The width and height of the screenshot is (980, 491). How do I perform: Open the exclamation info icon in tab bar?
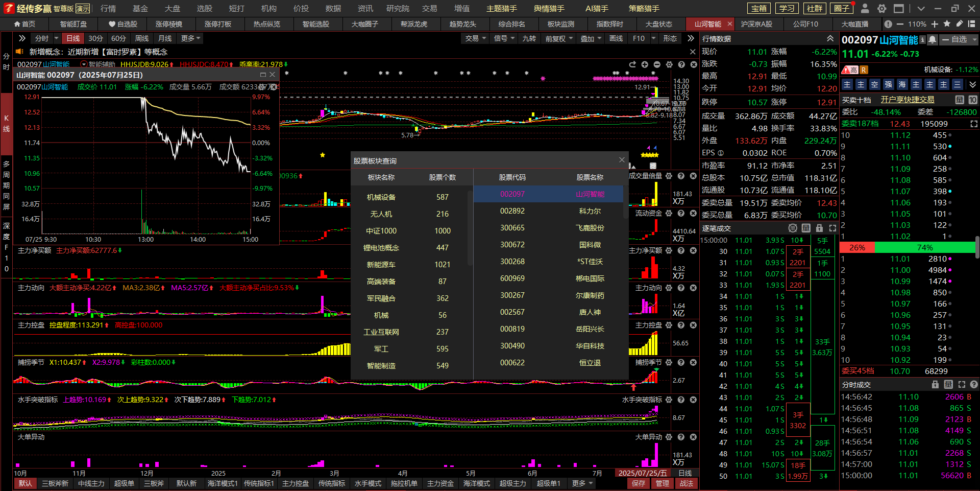pos(888,24)
